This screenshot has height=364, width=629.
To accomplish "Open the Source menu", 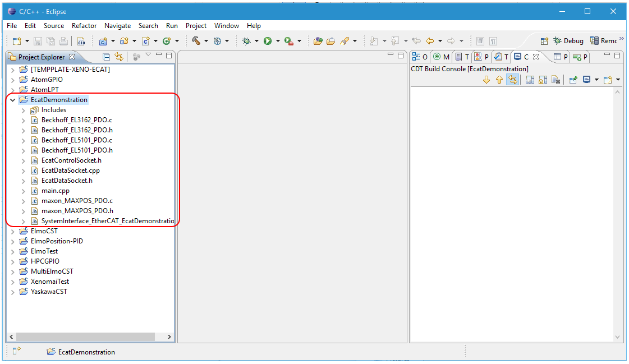I will pyautogui.click(x=54, y=26).
